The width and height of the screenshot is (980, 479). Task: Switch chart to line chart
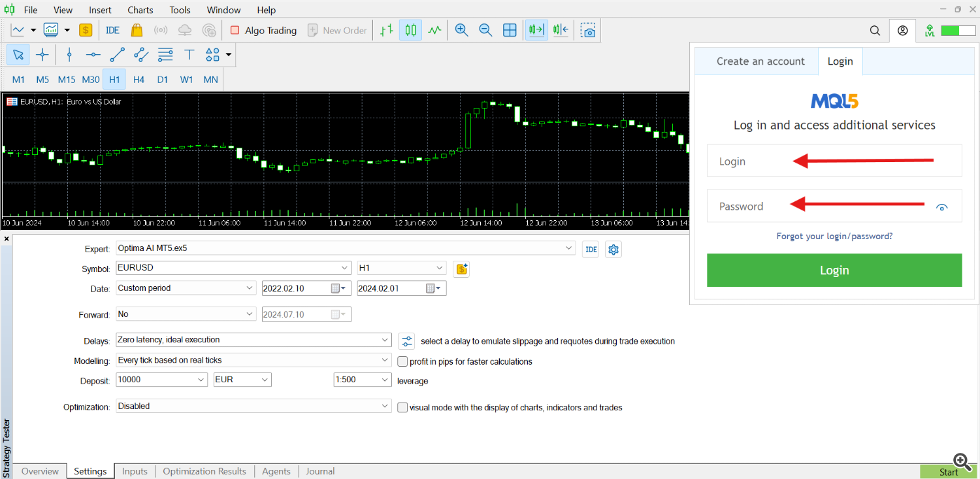(434, 30)
